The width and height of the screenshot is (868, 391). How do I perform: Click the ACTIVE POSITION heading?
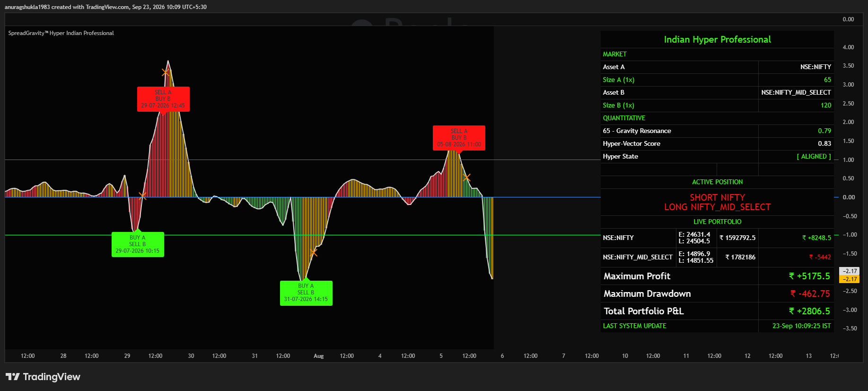(x=717, y=182)
